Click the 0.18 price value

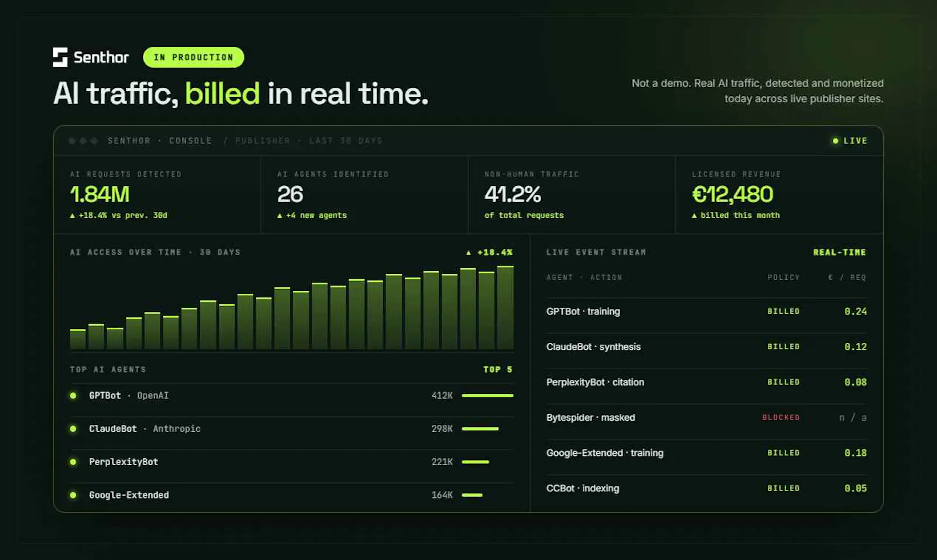[x=856, y=453]
